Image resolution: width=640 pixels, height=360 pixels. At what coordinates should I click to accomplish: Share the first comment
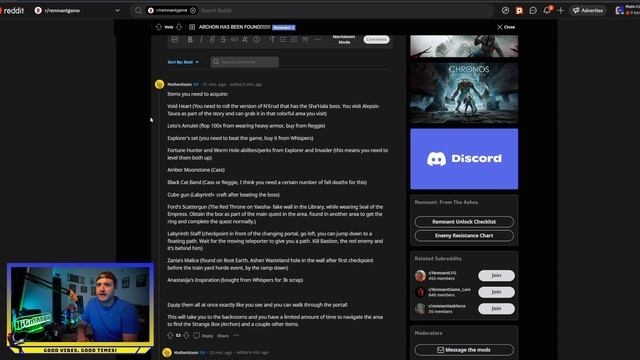[x=223, y=336]
